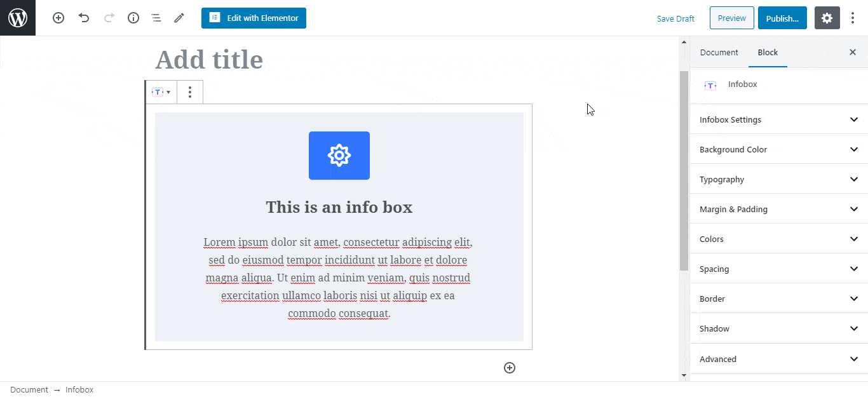The width and height of the screenshot is (868, 397).
Task: Click the Save Draft link
Action: tap(675, 18)
